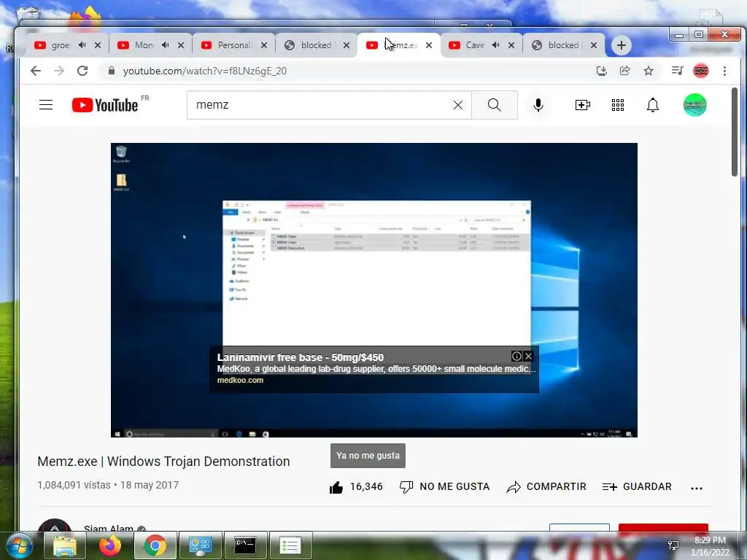This screenshot has width=747, height=560.
Task: Open a new tab with plus button
Action: (621, 45)
